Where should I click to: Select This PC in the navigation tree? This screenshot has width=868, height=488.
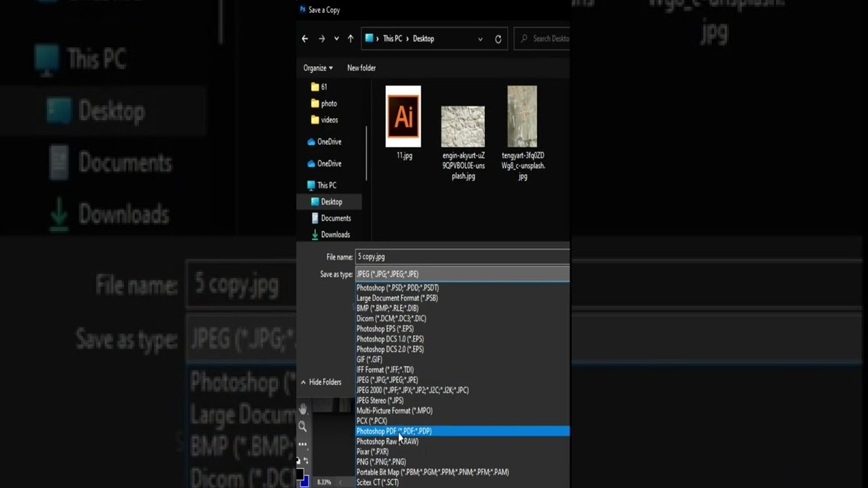(x=321, y=185)
